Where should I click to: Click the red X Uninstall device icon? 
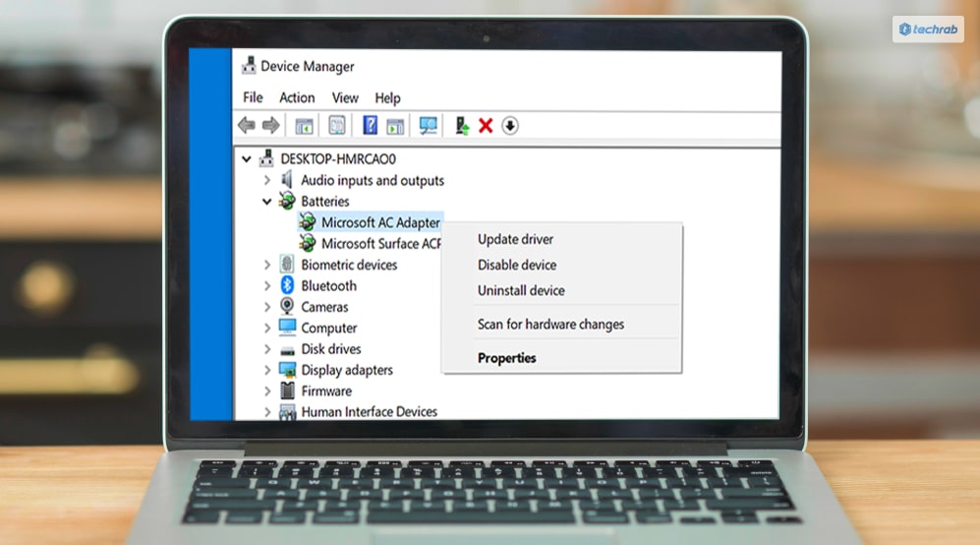(486, 126)
